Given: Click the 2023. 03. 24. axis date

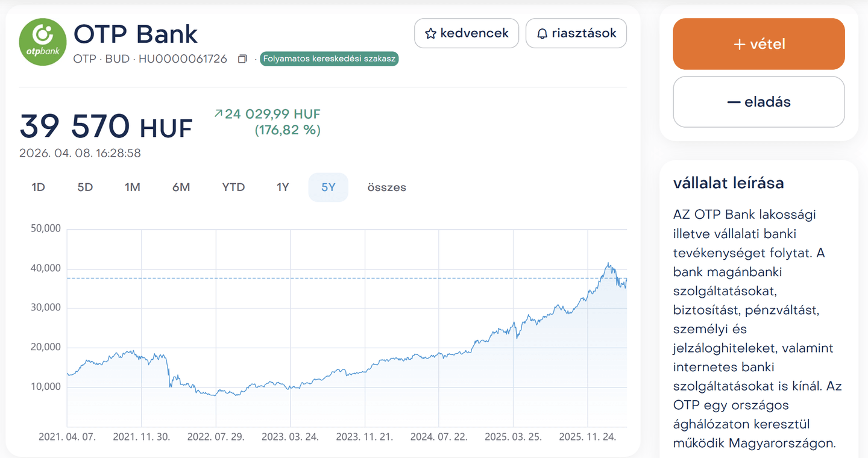Looking at the screenshot, I should click(x=290, y=437).
